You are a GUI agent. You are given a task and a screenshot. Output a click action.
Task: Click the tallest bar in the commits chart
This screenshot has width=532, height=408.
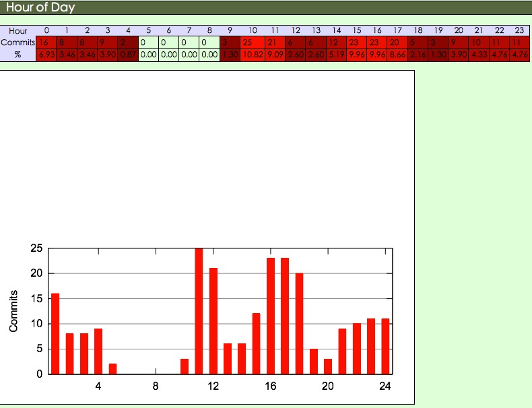tap(199, 311)
